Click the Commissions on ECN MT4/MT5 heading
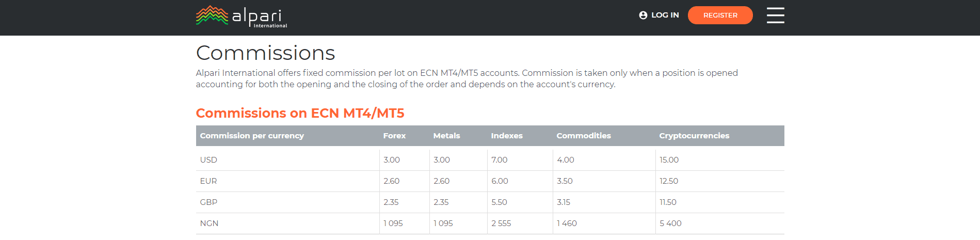 tap(300, 113)
